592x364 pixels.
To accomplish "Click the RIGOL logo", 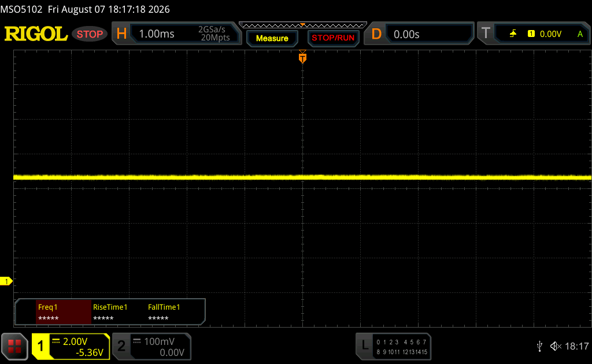I will click(x=36, y=34).
